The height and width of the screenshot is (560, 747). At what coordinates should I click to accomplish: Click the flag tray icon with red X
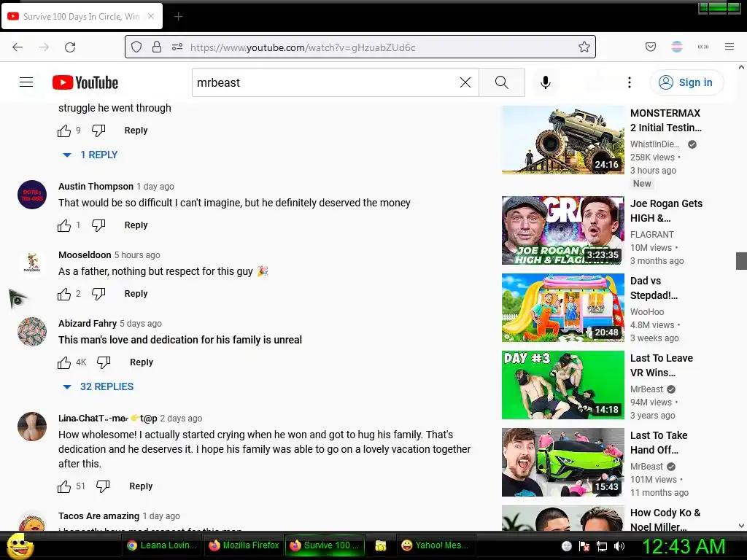click(584, 546)
